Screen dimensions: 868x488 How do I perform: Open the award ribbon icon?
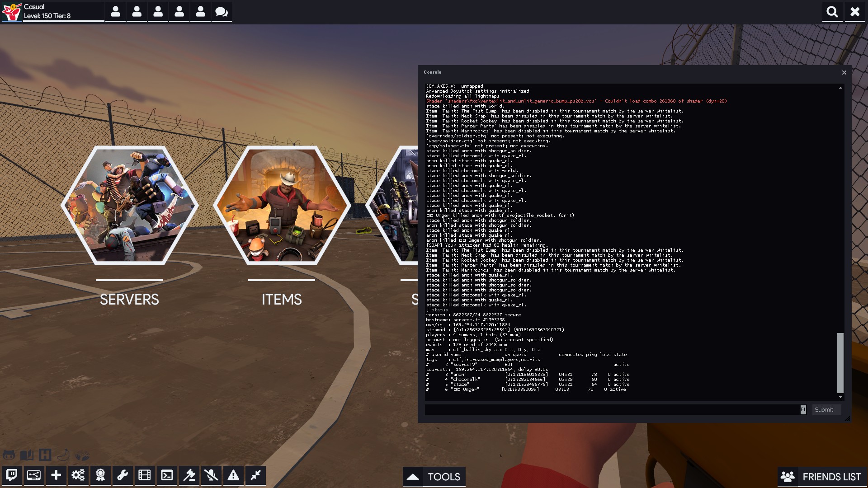click(x=100, y=475)
